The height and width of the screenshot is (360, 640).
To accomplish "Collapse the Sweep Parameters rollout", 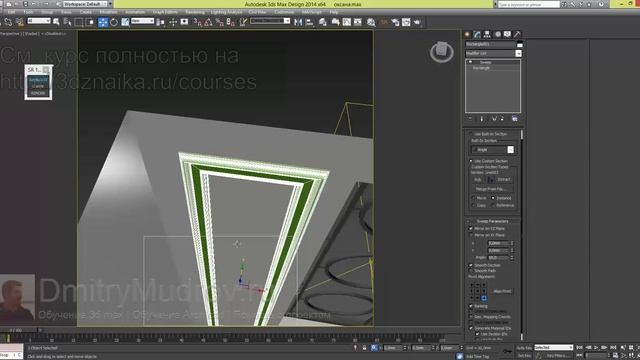I will pos(493,221).
